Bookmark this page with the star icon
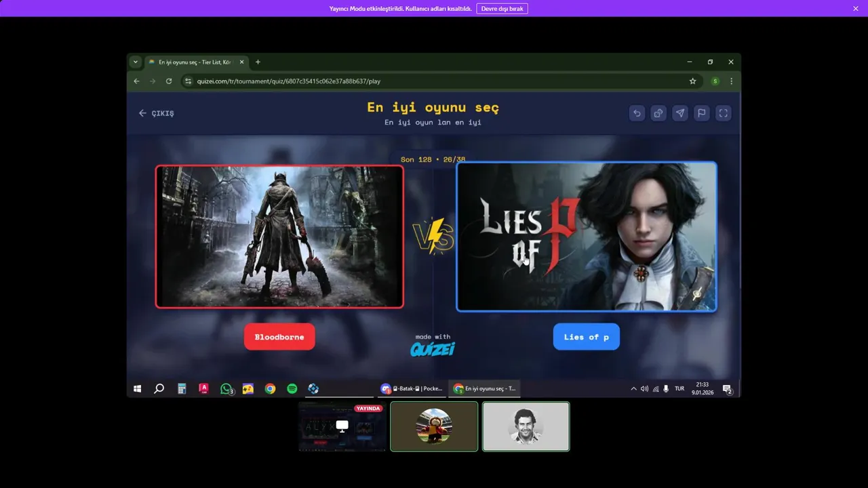Image resolution: width=868 pixels, height=488 pixels. (692, 81)
